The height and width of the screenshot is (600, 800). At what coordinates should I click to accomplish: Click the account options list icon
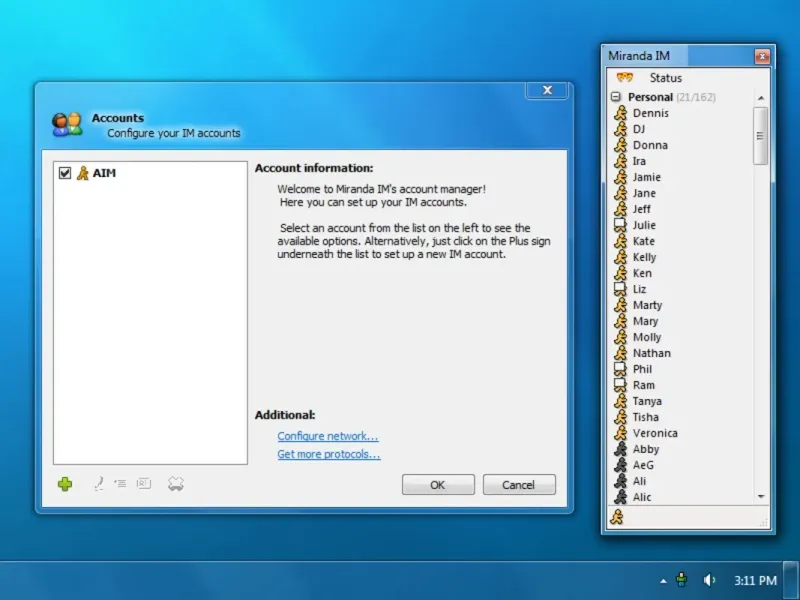pos(120,483)
